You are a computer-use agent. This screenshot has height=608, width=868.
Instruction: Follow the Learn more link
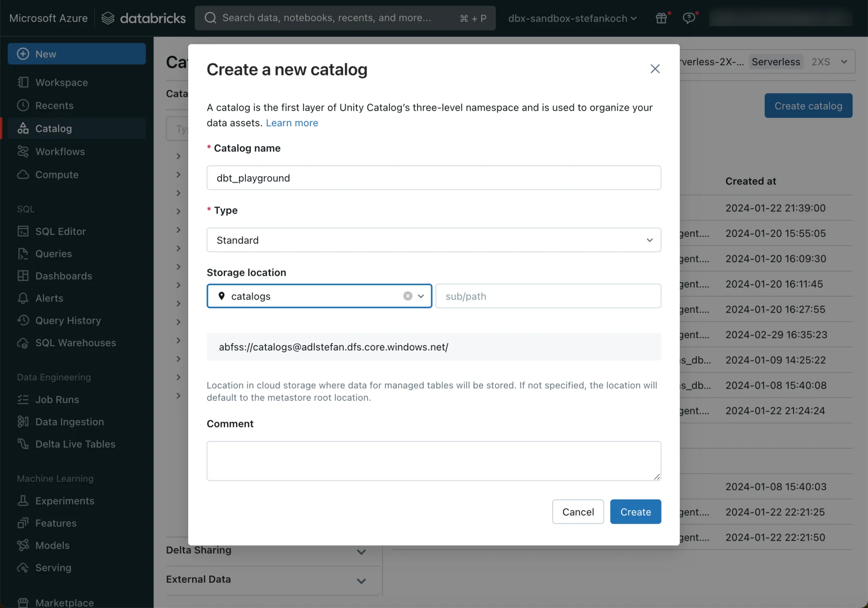click(x=292, y=123)
